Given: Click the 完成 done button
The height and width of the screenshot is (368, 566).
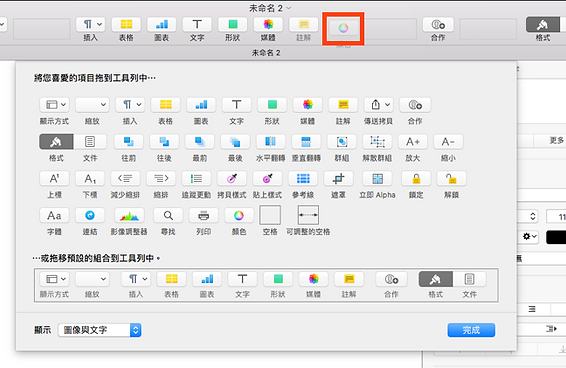Looking at the screenshot, I should [471, 330].
